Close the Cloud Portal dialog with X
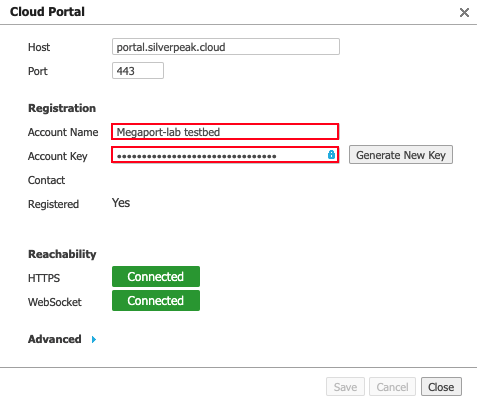The width and height of the screenshot is (477, 406). click(x=464, y=13)
